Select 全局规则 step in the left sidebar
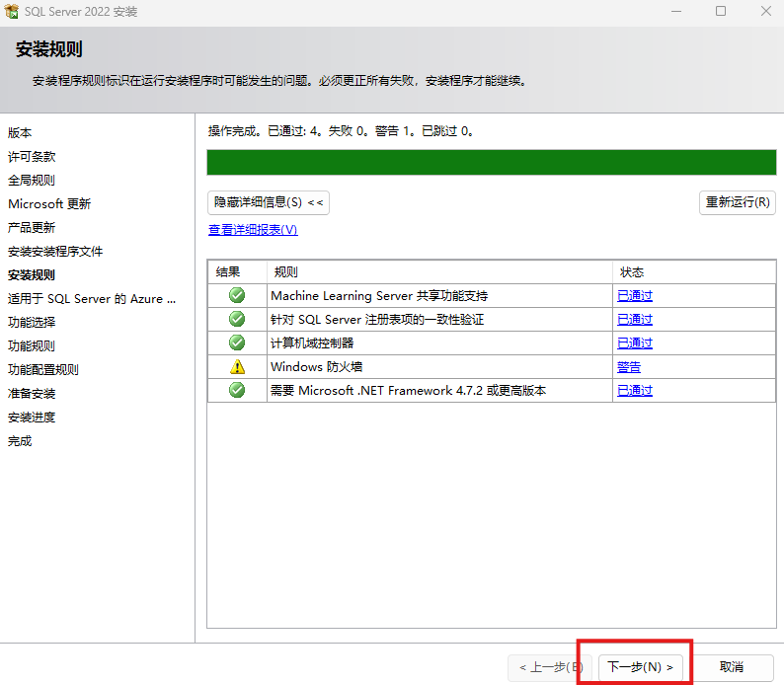This screenshot has height=685, width=784. (32, 180)
